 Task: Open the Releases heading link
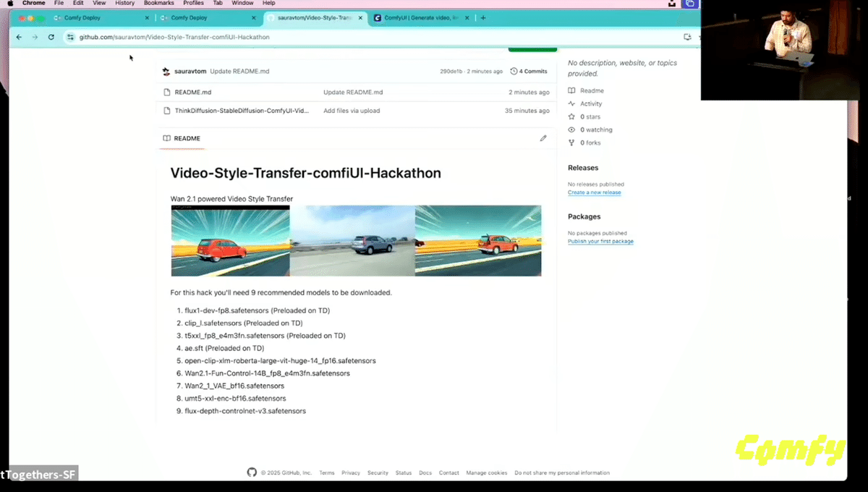583,168
